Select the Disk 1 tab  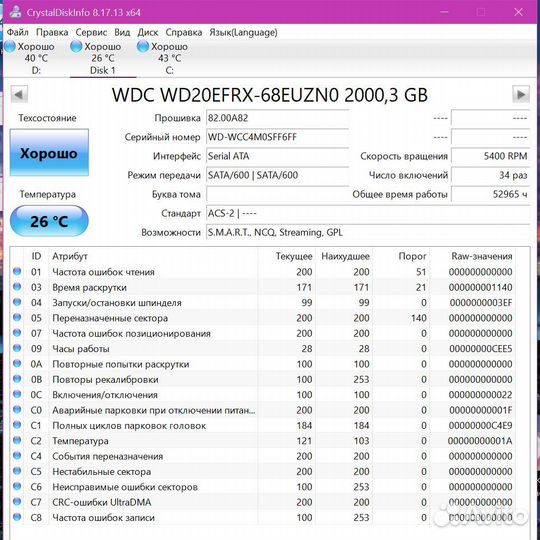coord(103,59)
